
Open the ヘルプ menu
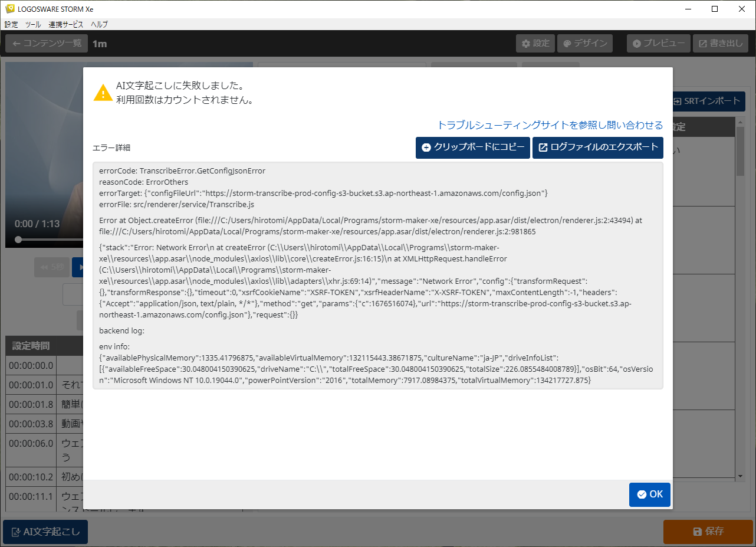coord(99,25)
